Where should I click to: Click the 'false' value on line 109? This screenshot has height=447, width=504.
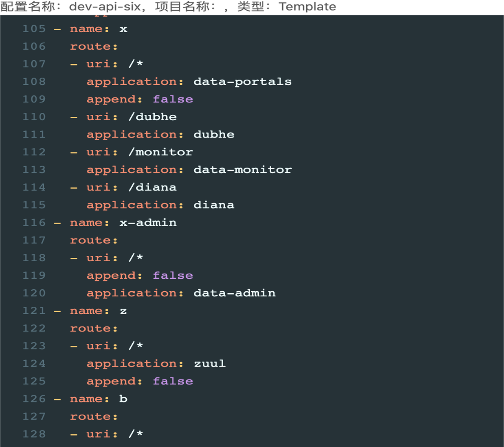[x=173, y=99]
